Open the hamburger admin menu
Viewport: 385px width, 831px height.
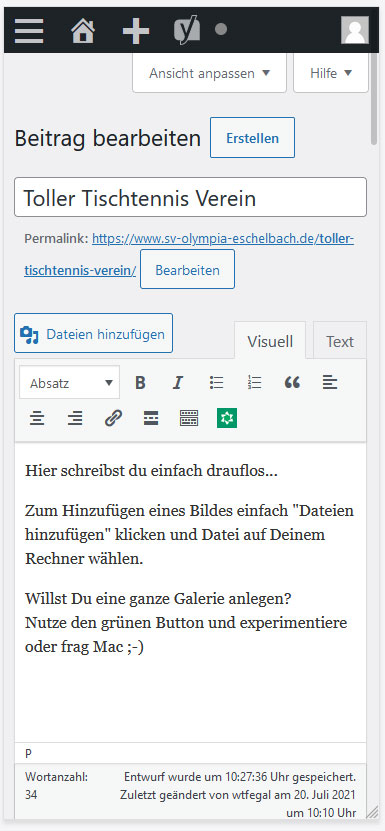tap(29, 30)
